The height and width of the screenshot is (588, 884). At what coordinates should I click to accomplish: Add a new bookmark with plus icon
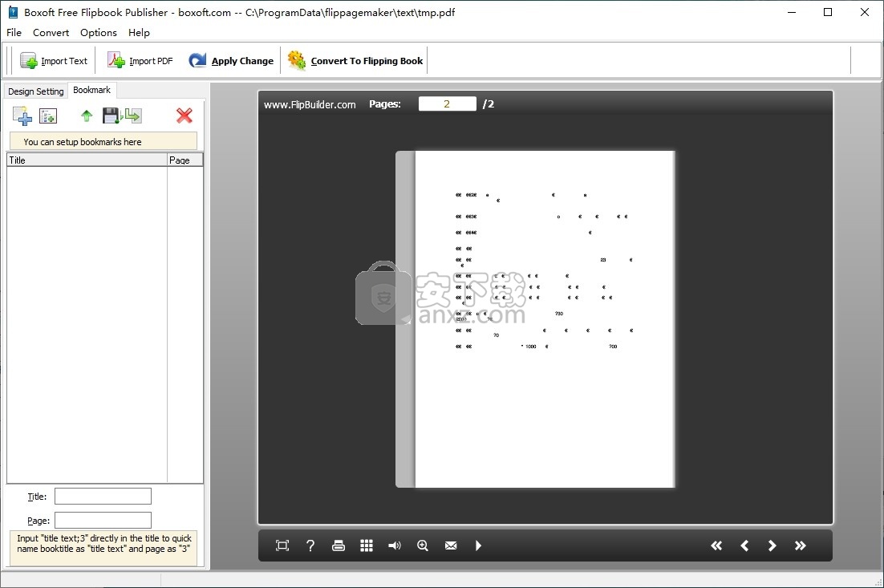(x=22, y=116)
